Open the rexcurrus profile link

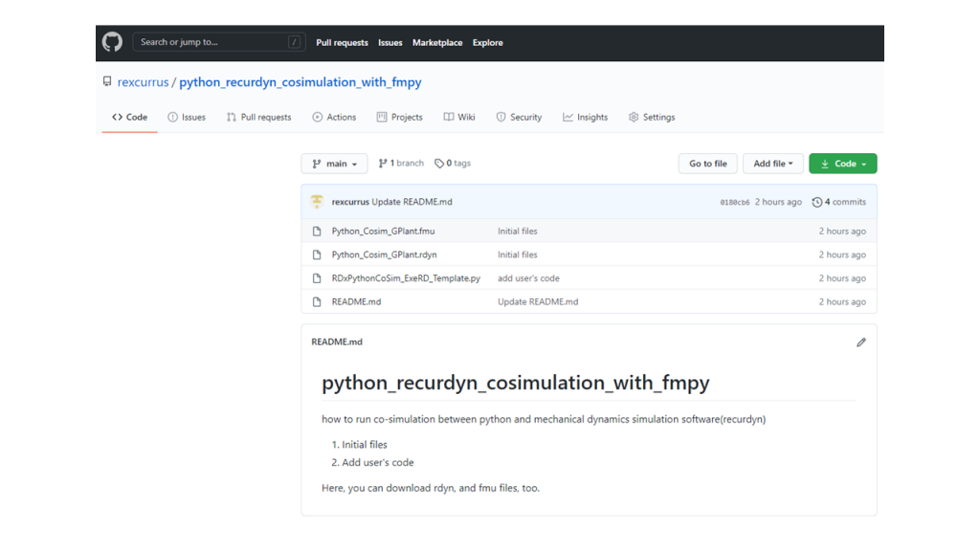tap(143, 81)
